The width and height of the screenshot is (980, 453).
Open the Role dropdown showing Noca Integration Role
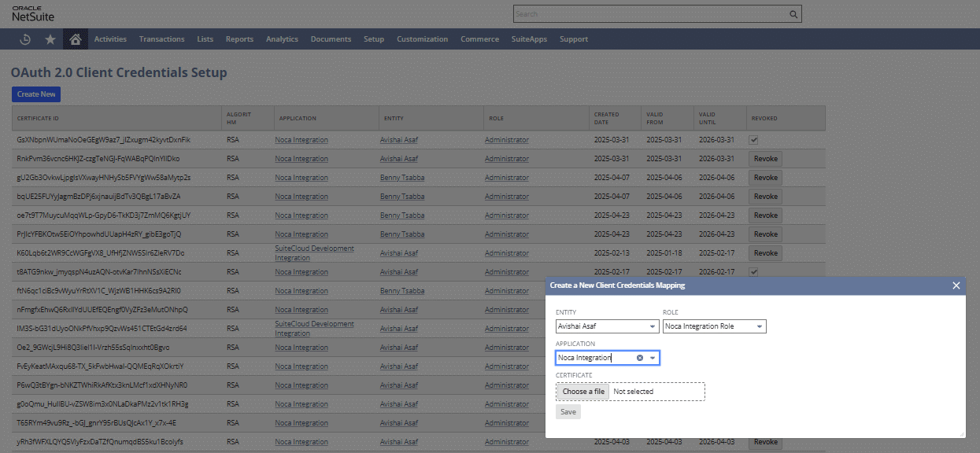(x=714, y=326)
